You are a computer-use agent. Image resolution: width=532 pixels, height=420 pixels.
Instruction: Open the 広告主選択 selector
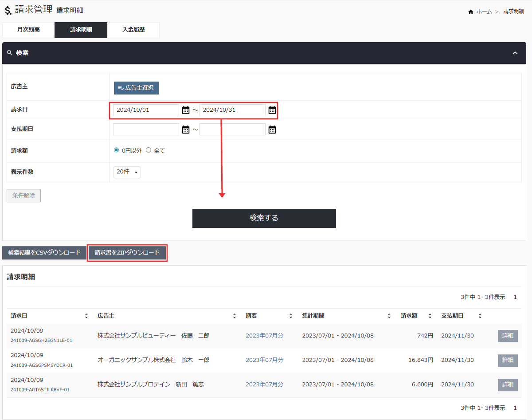[136, 88]
